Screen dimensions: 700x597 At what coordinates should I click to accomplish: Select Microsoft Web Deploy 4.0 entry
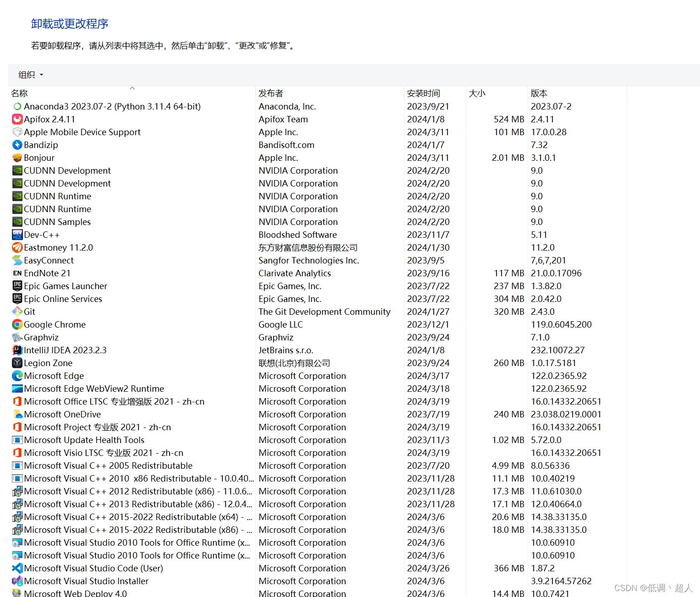[x=76, y=593]
